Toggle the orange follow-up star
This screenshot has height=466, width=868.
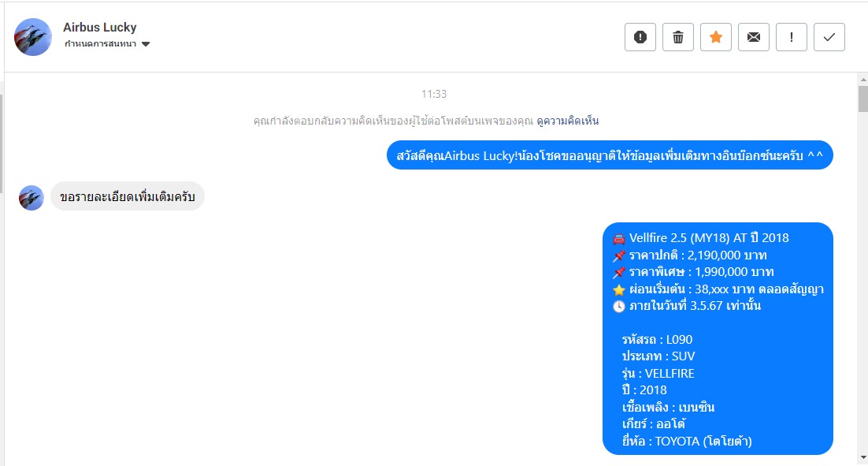click(x=716, y=37)
